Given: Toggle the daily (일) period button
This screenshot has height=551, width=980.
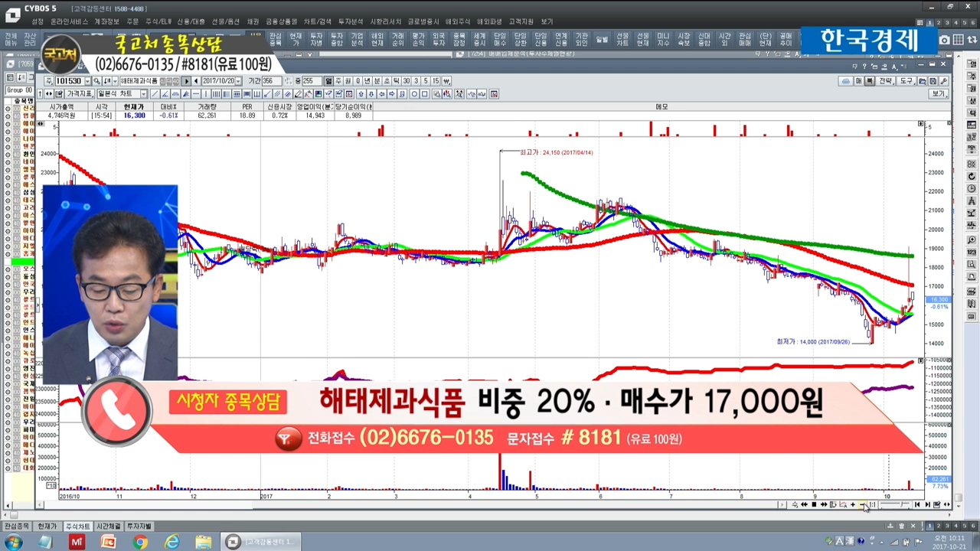Looking at the screenshot, I should pyautogui.click(x=328, y=81).
